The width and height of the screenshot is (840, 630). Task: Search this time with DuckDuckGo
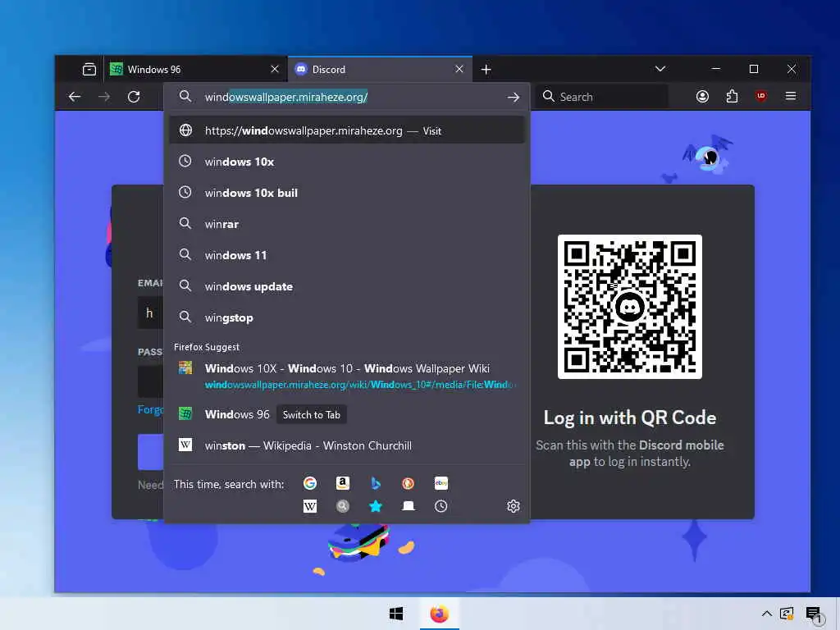click(x=409, y=483)
